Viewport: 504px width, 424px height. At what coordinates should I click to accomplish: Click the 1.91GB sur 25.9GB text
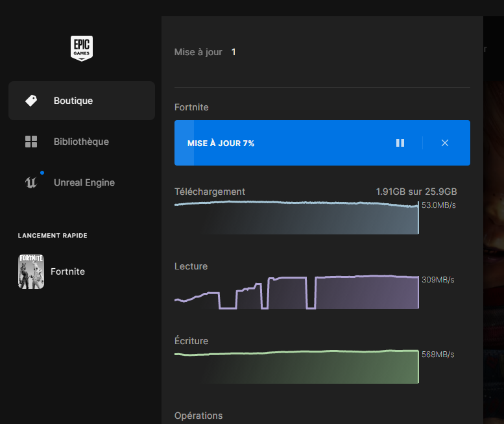coord(416,192)
